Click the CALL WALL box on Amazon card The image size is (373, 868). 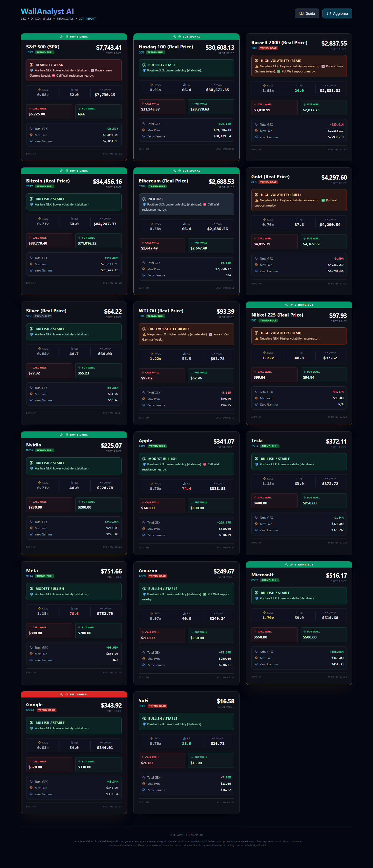(x=162, y=636)
